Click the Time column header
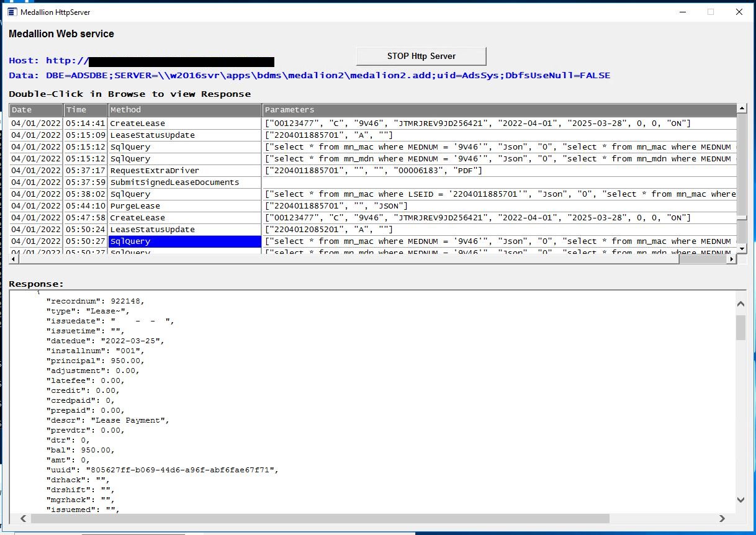Viewport: 756px width, 535px height. pos(86,110)
